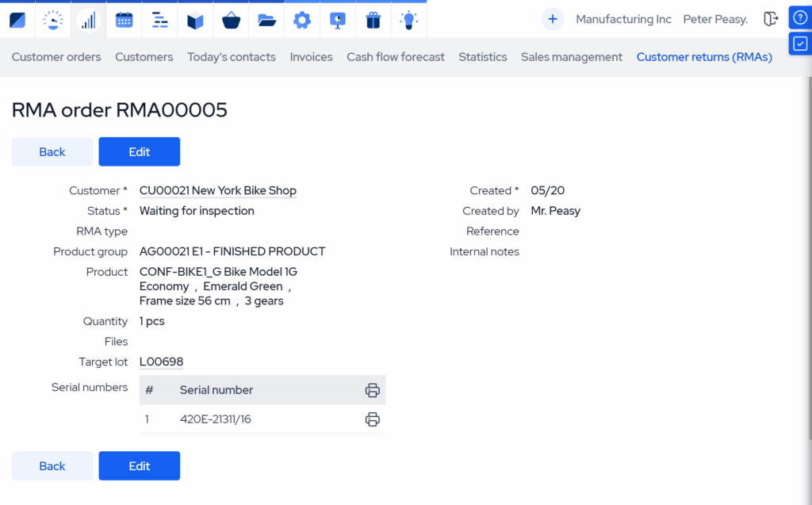812x505 pixels.
Task: Click the log out icon
Action: tap(771, 18)
